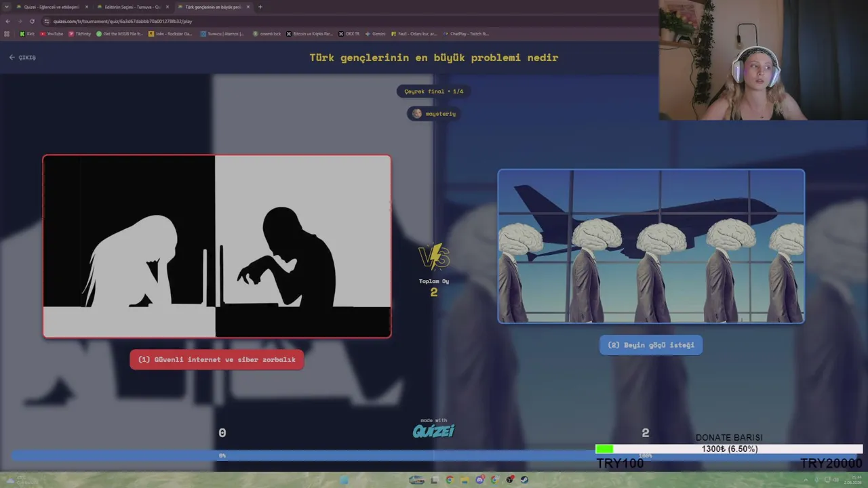Open the Kick bookmark

pos(27,33)
